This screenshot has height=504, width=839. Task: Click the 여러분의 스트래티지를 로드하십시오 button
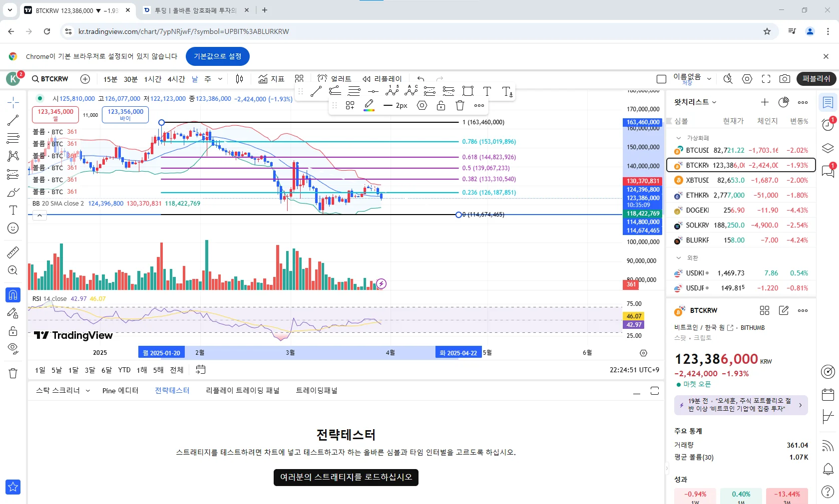tap(346, 477)
